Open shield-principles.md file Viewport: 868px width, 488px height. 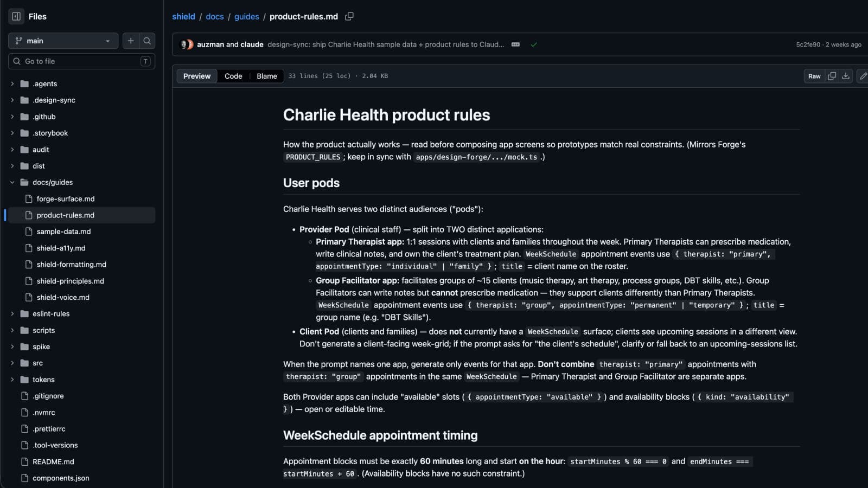tap(70, 281)
